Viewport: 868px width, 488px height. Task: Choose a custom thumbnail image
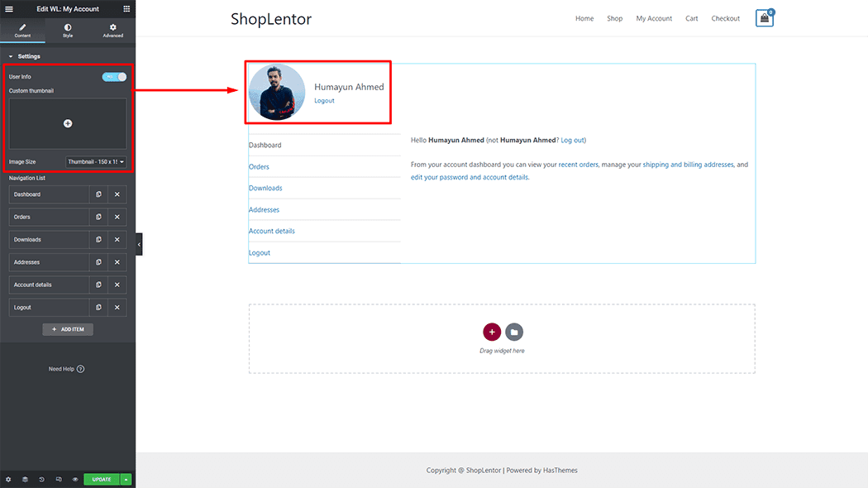click(68, 123)
